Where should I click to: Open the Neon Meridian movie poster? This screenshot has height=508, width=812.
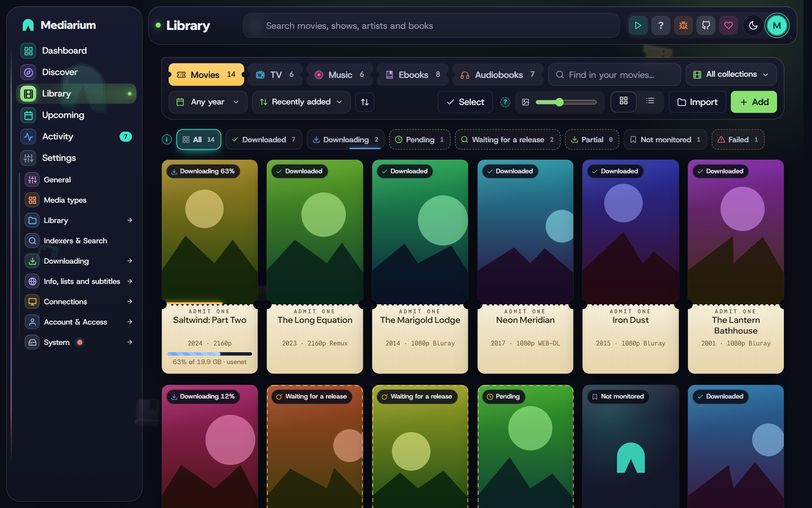[x=526, y=232]
